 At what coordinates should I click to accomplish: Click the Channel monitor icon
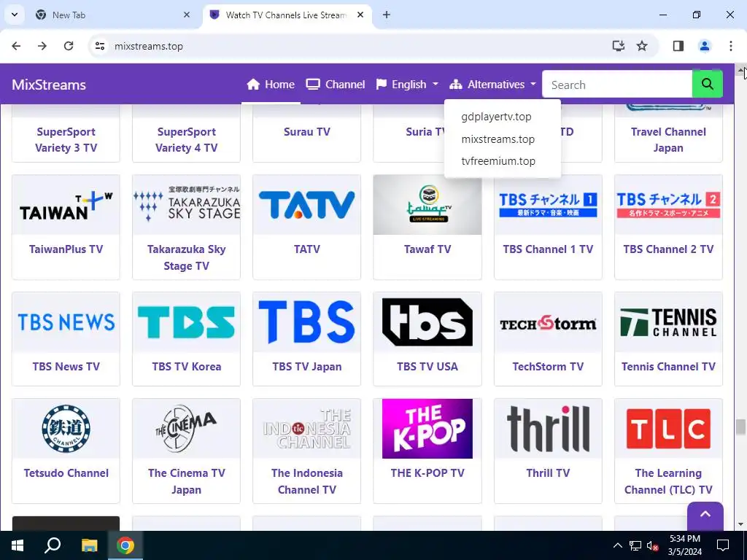pos(313,85)
